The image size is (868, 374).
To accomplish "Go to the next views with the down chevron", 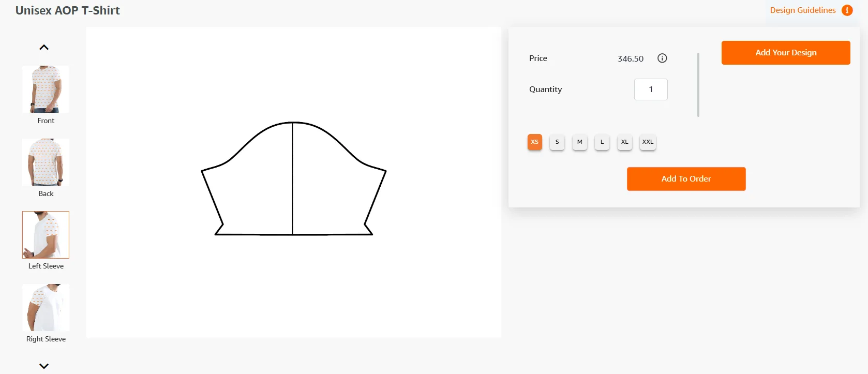I will tap(44, 366).
